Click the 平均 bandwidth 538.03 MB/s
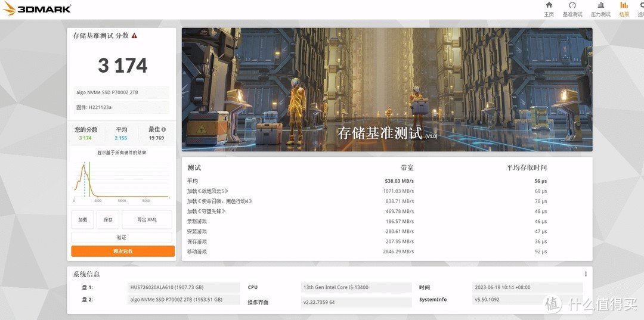 click(x=399, y=181)
